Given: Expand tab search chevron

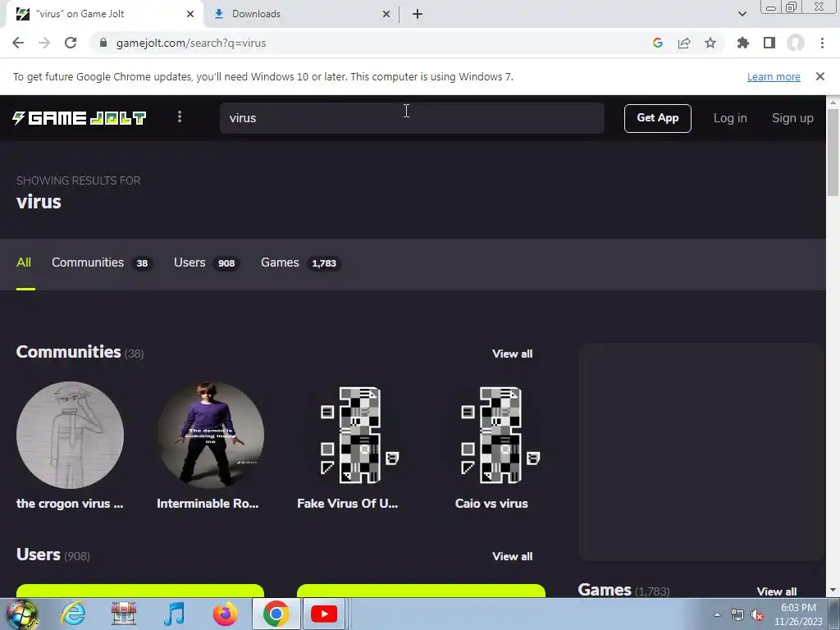Looking at the screenshot, I should pyautogui.click(x=742, y=14).
